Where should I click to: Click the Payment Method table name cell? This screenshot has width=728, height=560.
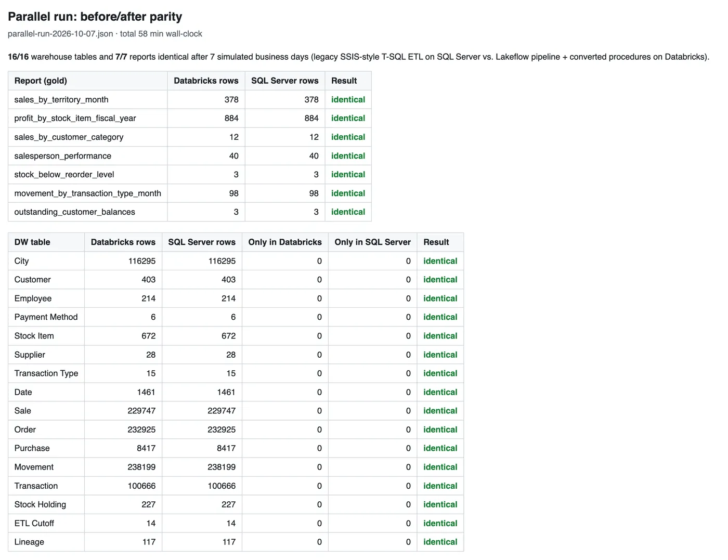[46, 317]
